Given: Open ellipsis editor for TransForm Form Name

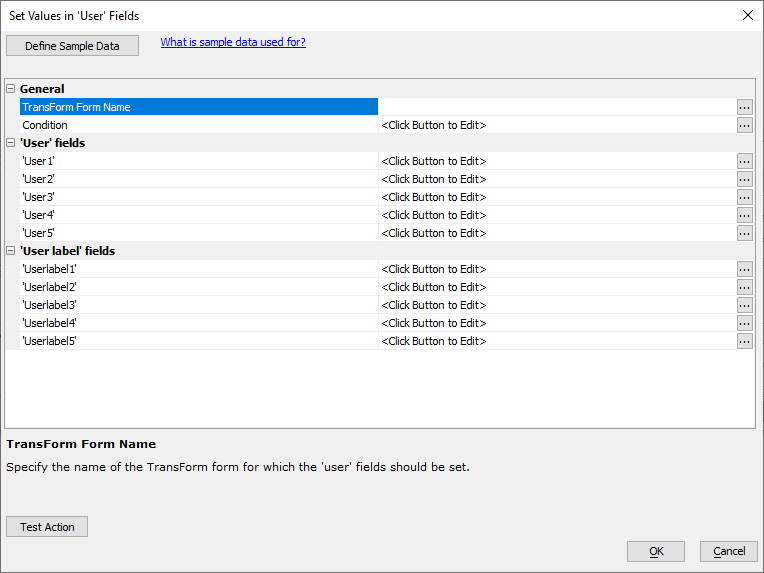Looking at the screenshot, I should [744, 107].
